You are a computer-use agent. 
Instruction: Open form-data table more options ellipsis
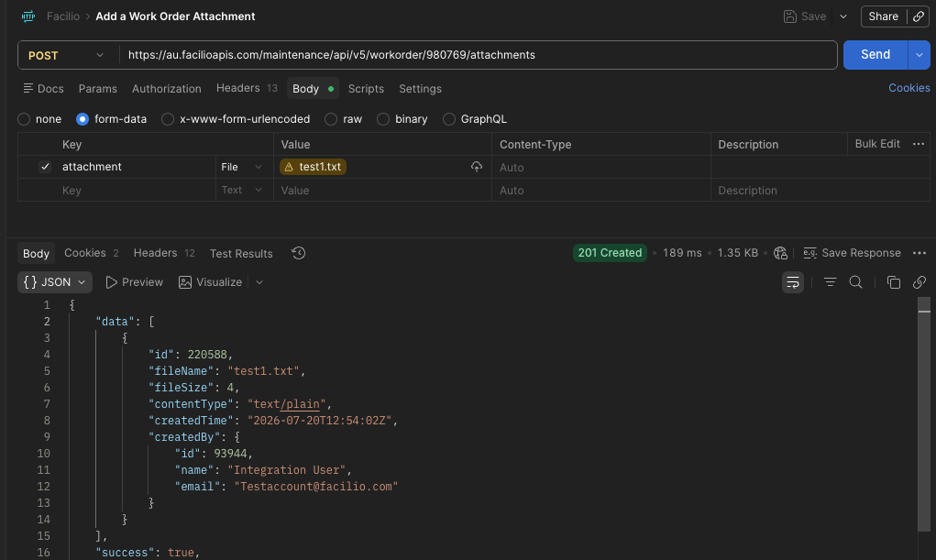click(918, 144)
